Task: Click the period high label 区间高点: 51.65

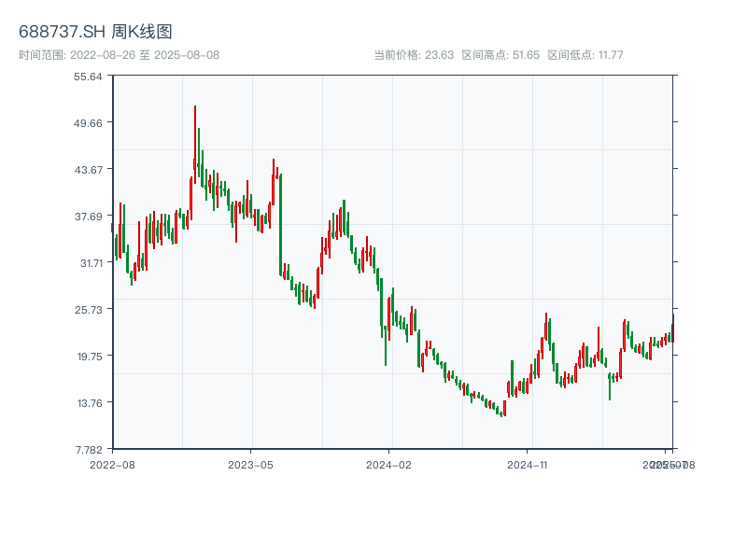Action: 500,55
